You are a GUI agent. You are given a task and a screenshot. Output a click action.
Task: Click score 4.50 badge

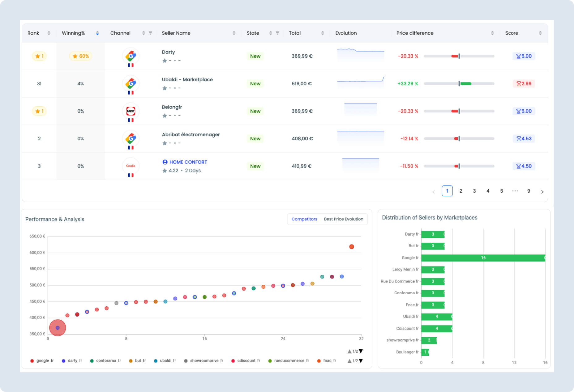(x=524, y=166)
